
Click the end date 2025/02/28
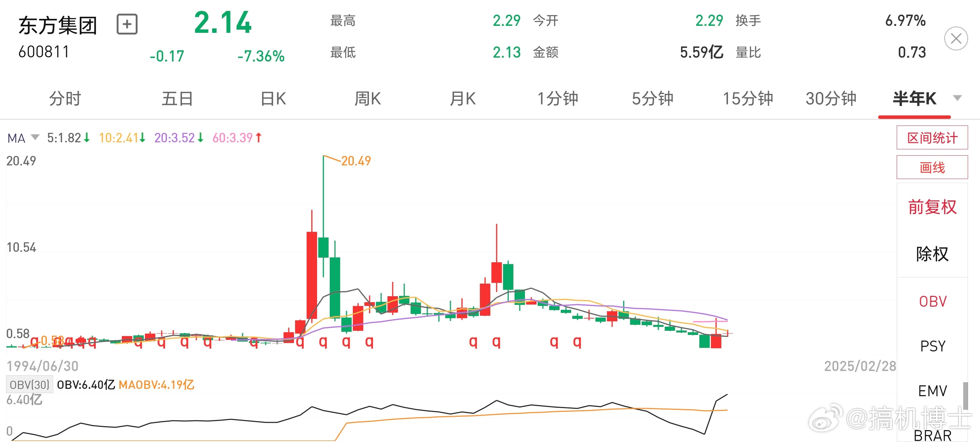click(x=860, y=366)
